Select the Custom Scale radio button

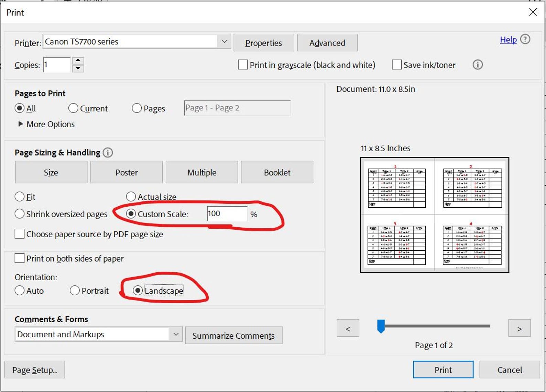coord(131,214)
